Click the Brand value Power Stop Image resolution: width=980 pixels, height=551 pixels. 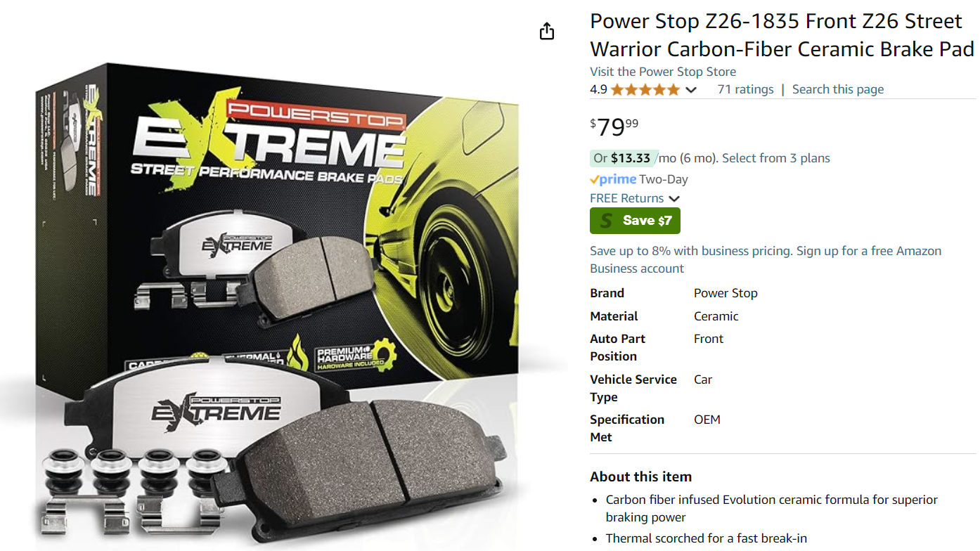point(726,293)
